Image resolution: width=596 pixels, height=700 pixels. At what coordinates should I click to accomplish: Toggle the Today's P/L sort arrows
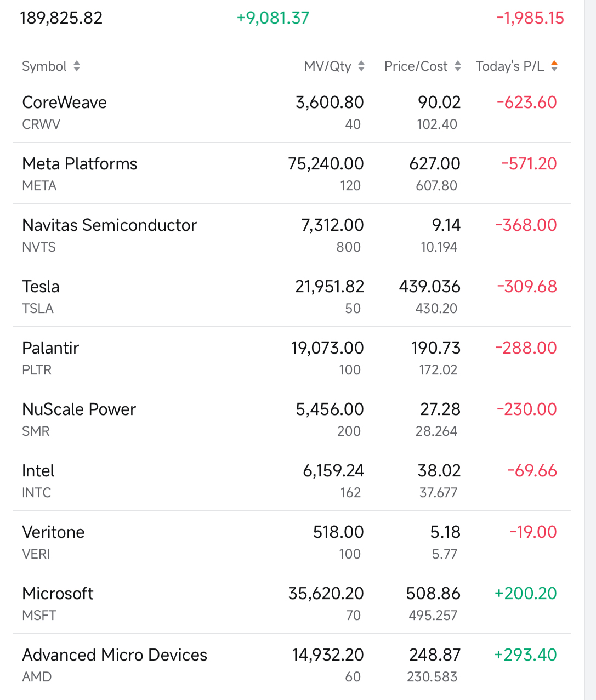tap(554, 66)
